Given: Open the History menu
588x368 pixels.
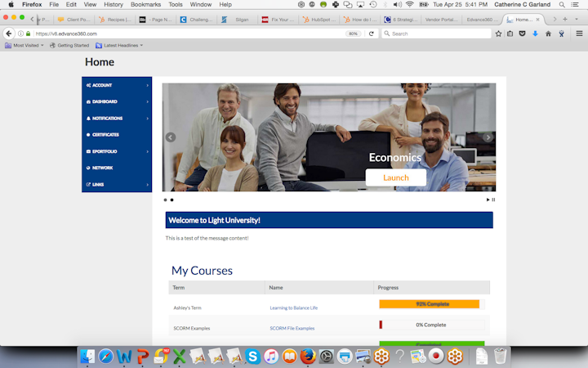Looking at the screenshot, I should (x=114, y=5).
